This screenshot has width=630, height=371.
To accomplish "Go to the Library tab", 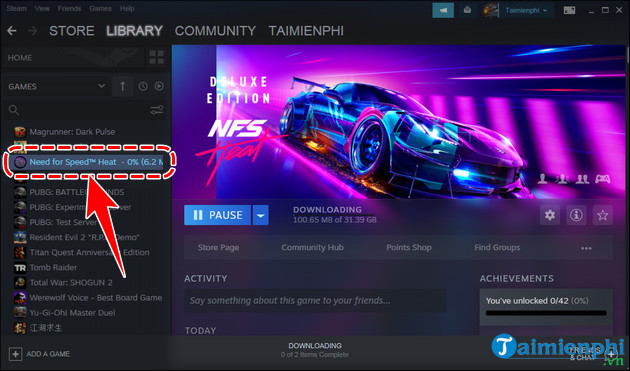I will tap(135, 31).
